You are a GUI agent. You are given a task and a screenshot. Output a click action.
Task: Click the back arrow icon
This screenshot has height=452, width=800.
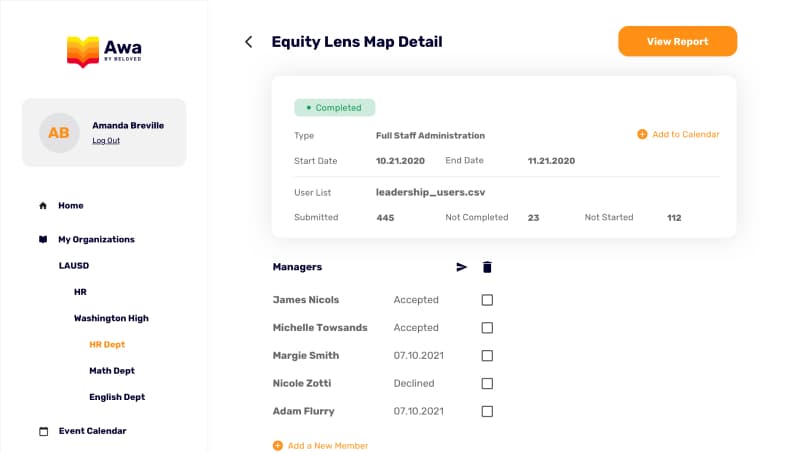tap(249, 42)
